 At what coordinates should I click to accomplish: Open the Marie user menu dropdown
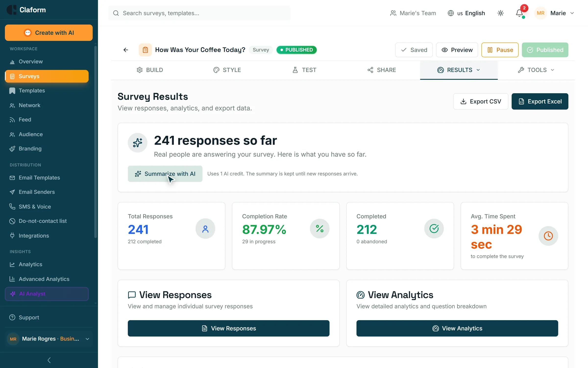point(555,13)
